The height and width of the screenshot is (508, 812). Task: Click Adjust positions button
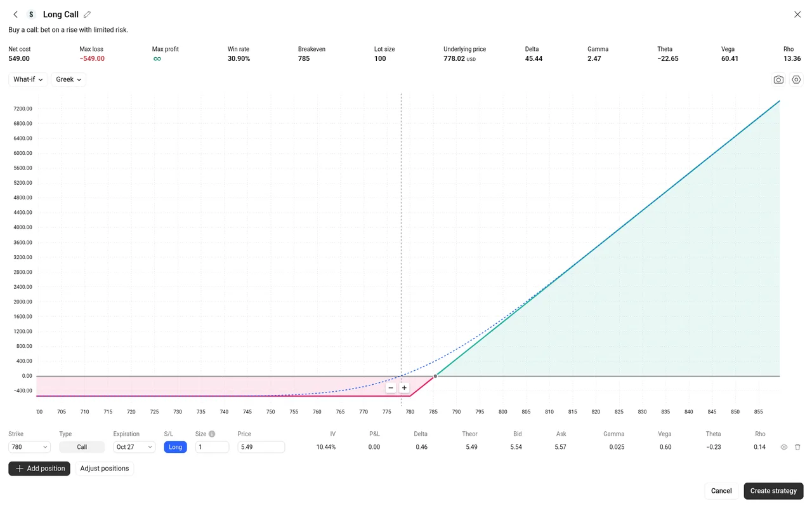pyautogui.click(x=105, y=469)
